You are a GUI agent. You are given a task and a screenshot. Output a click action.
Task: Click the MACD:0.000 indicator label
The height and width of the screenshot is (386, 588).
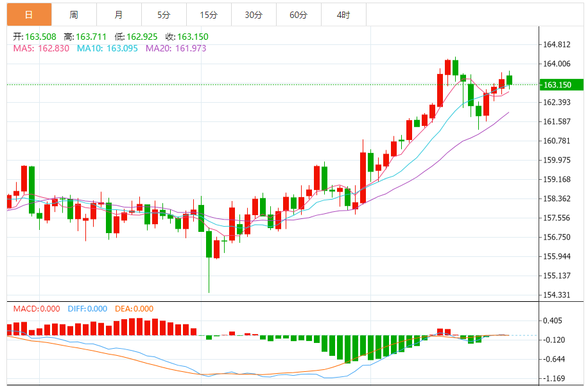coord(37,309)
